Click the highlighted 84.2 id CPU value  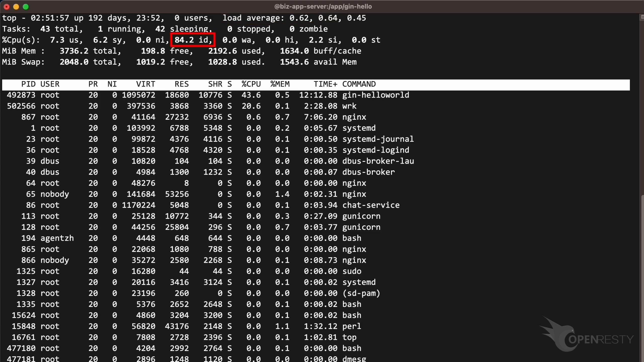193,40
